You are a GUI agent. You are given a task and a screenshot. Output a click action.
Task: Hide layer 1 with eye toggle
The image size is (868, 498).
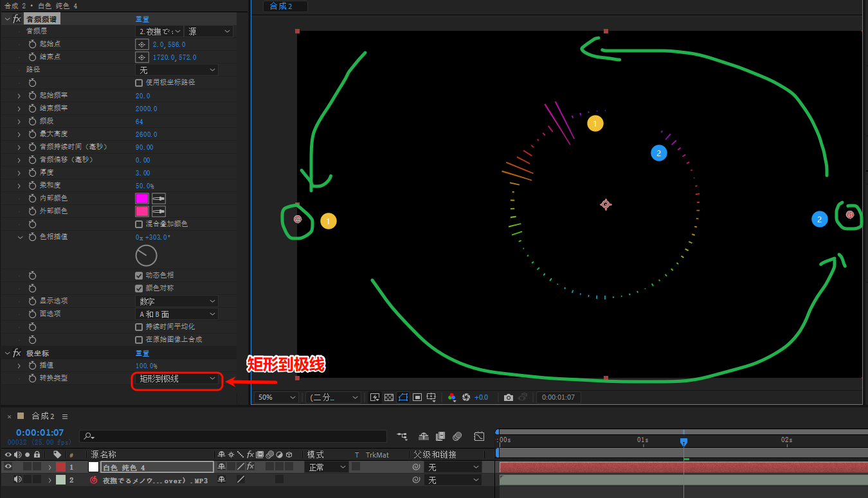(8, 467)
